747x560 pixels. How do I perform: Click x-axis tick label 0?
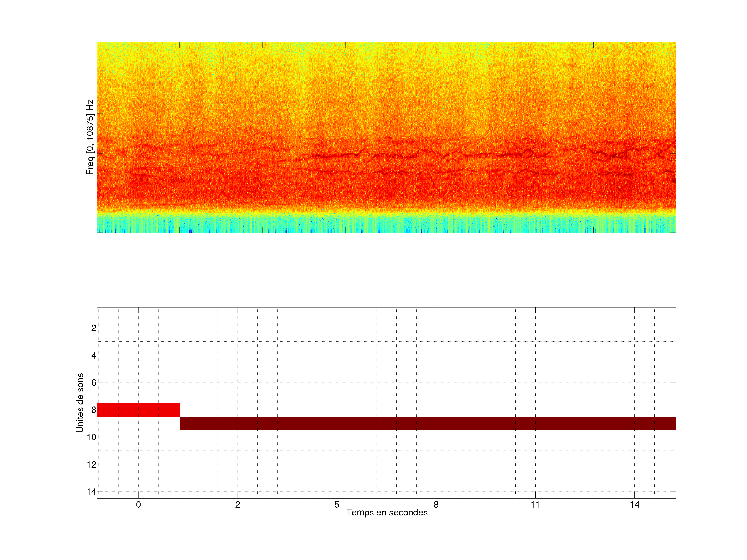point(138,505)
